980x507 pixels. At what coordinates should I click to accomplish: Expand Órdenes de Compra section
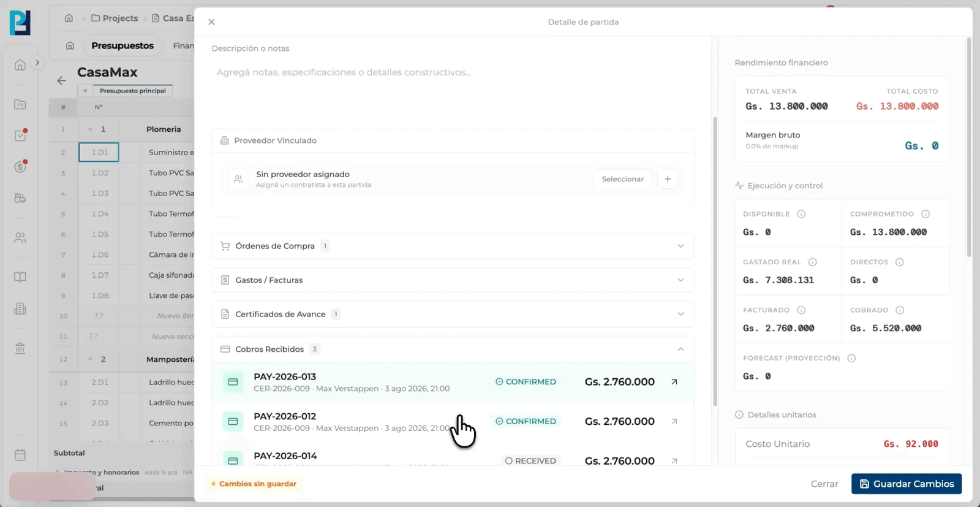453,246
